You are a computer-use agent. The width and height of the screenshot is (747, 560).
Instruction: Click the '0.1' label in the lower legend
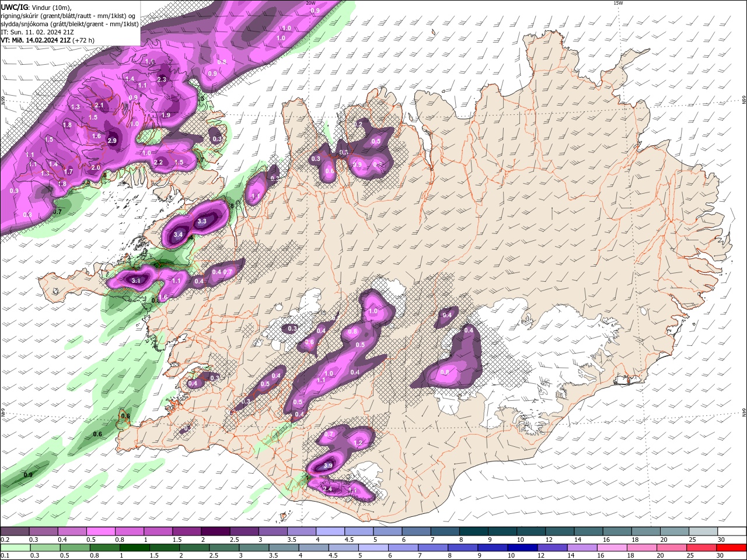(x=5, y=556)
